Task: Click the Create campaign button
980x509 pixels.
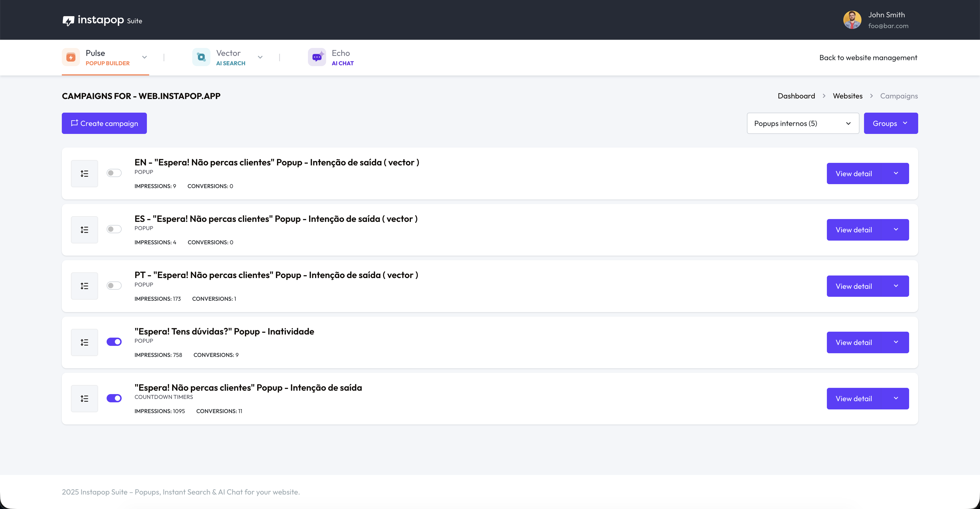Action: point(104,123)
